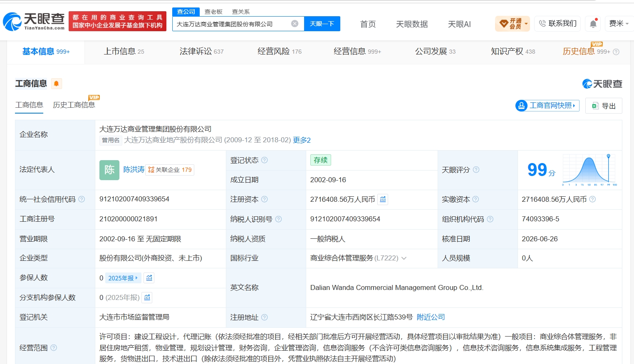The width and height of the screenshot is (634, 364).
Task: Open 工商官网快照 button
Action: (547, 106)
